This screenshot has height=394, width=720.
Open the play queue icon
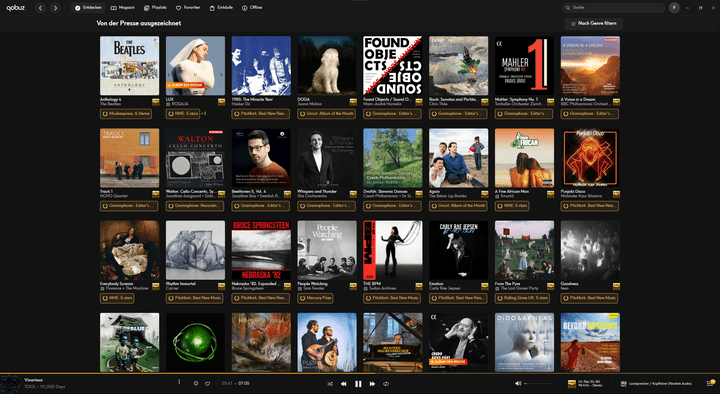710,383
